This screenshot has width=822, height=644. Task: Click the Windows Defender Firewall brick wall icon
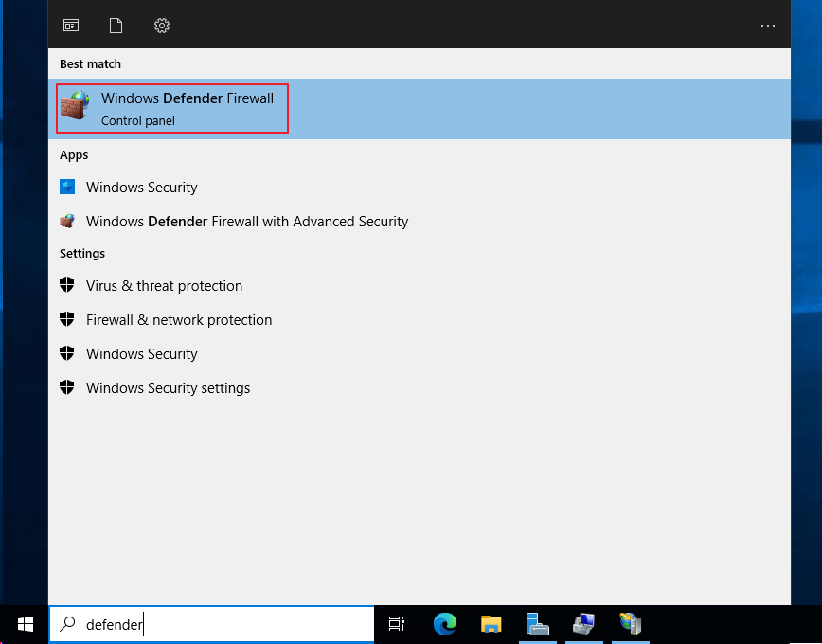click(75, 105)
